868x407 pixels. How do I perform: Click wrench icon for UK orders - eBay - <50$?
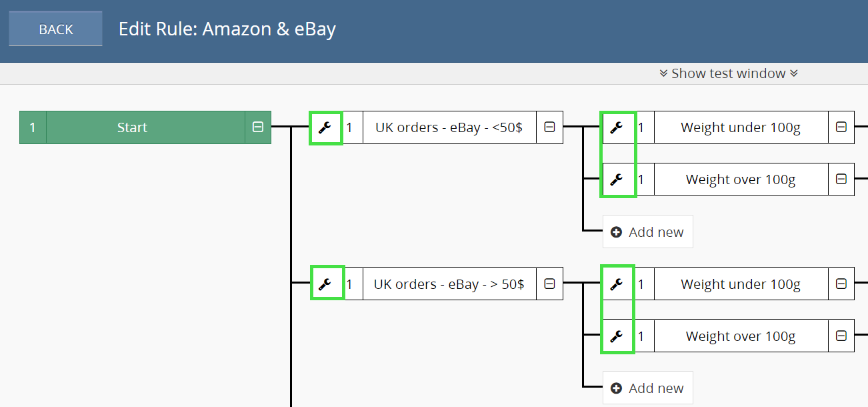coord(325,127)
